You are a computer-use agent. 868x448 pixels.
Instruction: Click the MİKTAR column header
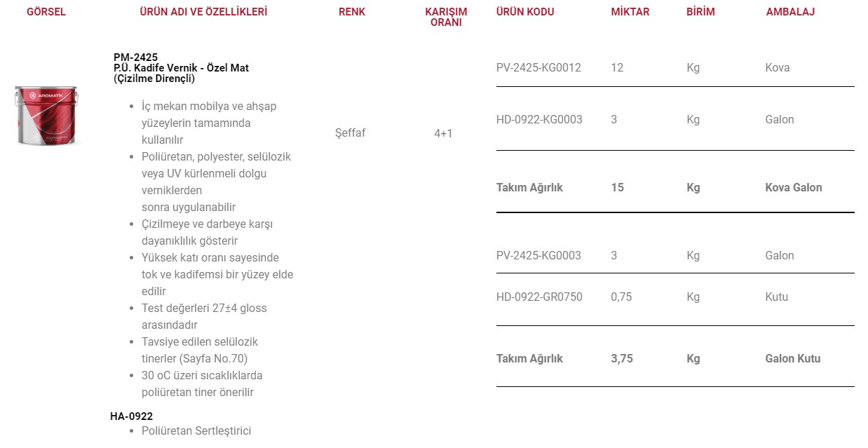coord(630,12)
